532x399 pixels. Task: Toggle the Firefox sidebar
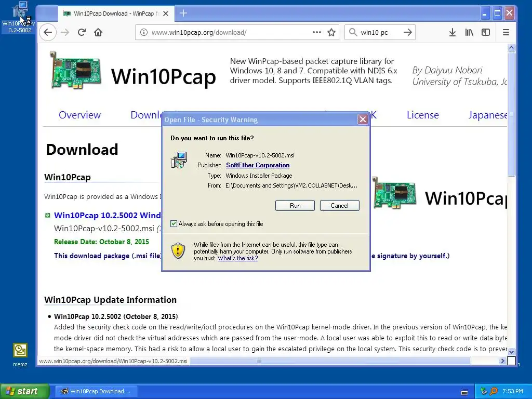pos(486,33)
